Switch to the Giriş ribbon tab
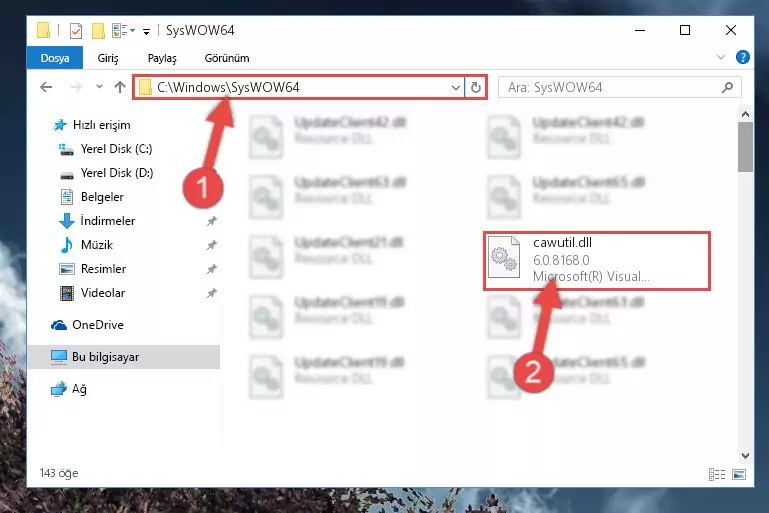 [108, 58]
